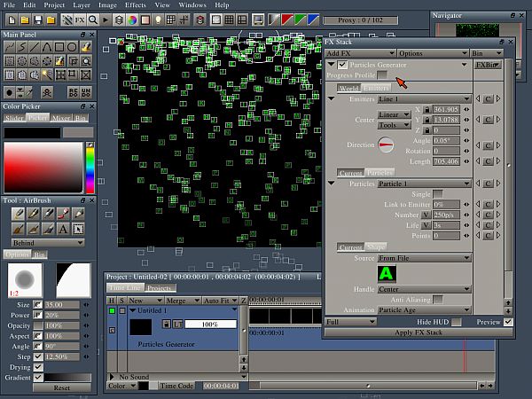Click the lock icon on Untitled 1 layer
Screen dimensions: 532x399
pos(167,325)
